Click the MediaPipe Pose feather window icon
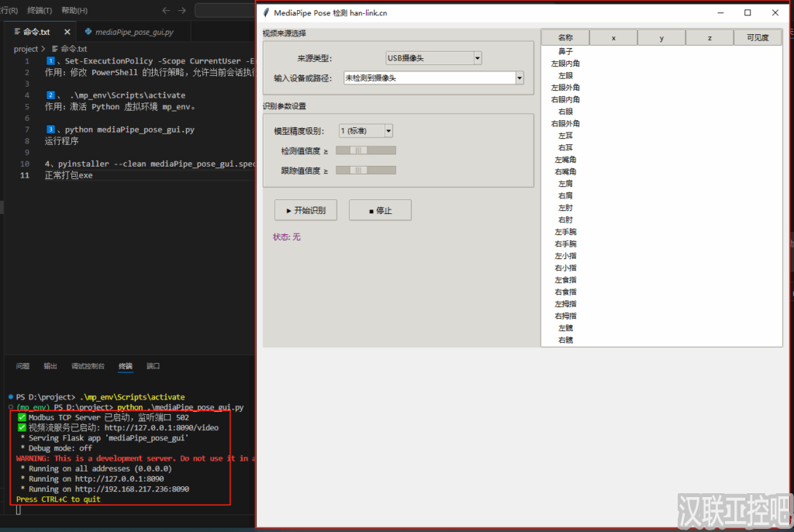Screen dimensions: 794x532 [x=267, y=13]
